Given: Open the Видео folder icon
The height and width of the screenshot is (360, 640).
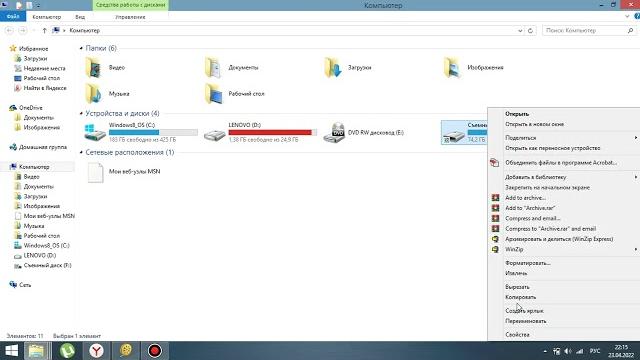Looking at the screenshot, I should [x=93, y=67].
